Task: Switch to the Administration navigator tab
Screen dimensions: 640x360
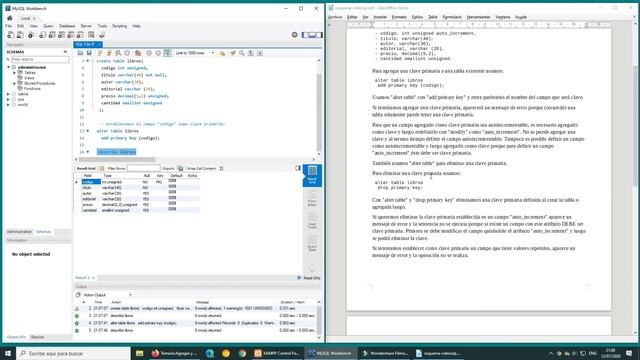Action: click(19, 232)
